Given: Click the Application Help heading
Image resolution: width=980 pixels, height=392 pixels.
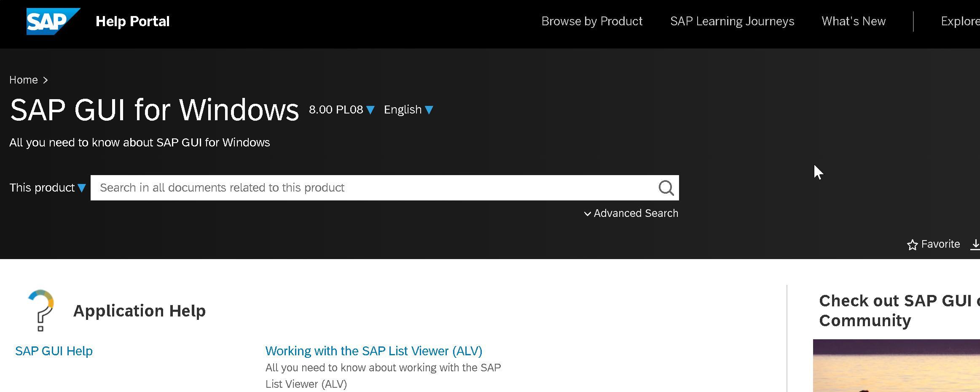Looking at the screenshot, I should tap(140, 311).
